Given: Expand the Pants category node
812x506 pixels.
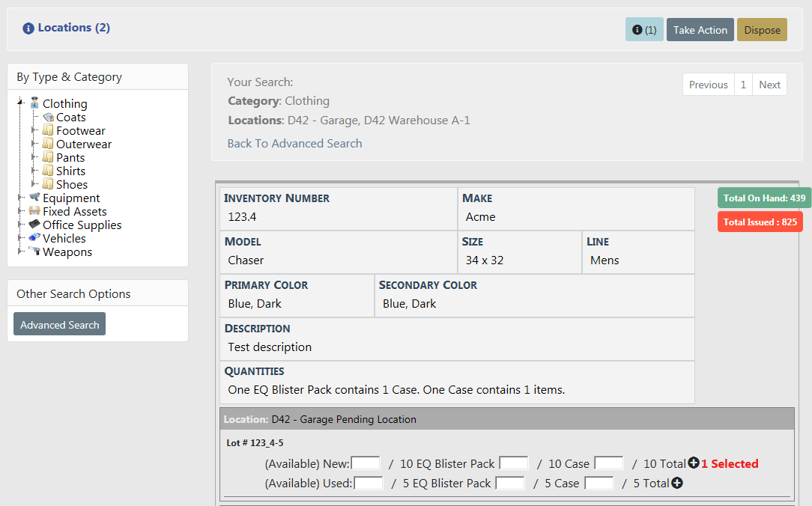Looking at the screenshot, I should (x=34, y=157).
